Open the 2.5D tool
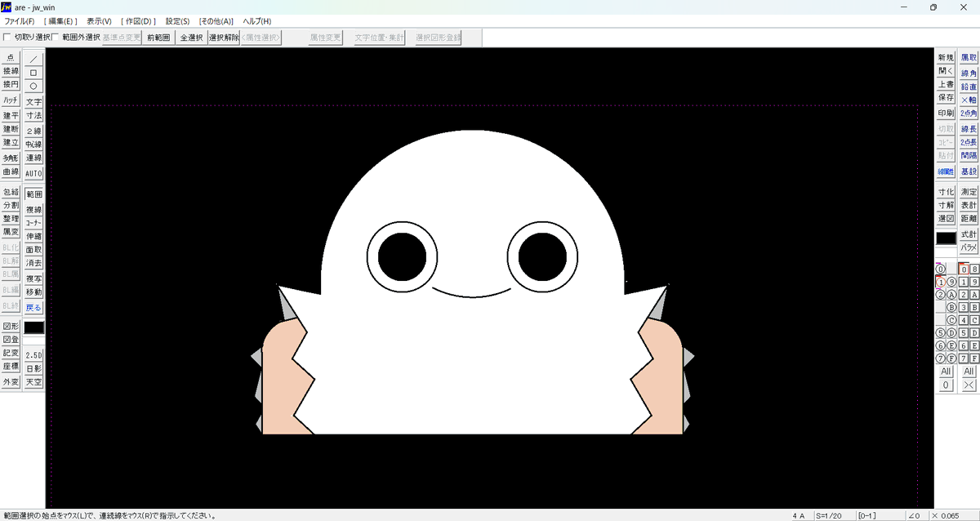Screen dimensions: 980x521 click(x=33, y=355)
